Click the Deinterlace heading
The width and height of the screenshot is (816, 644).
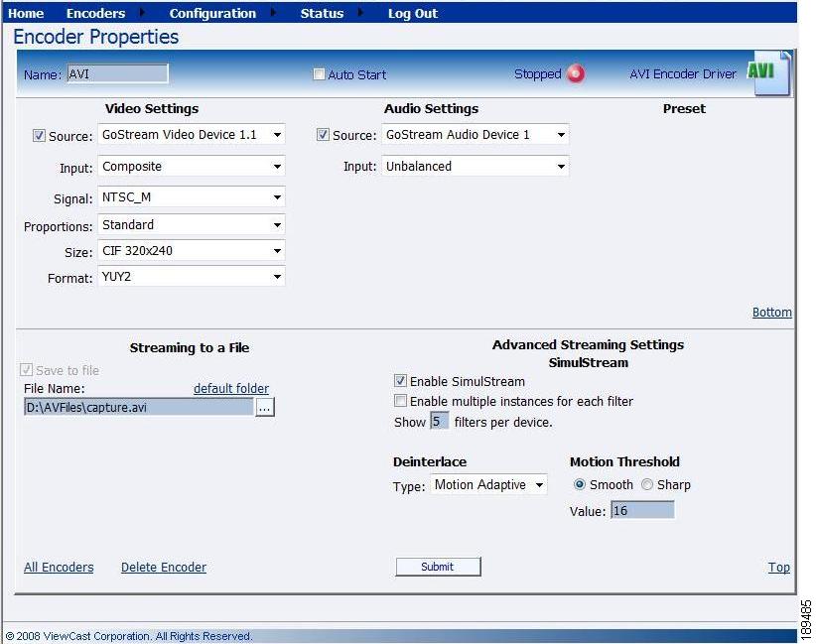tap(429, 462)
